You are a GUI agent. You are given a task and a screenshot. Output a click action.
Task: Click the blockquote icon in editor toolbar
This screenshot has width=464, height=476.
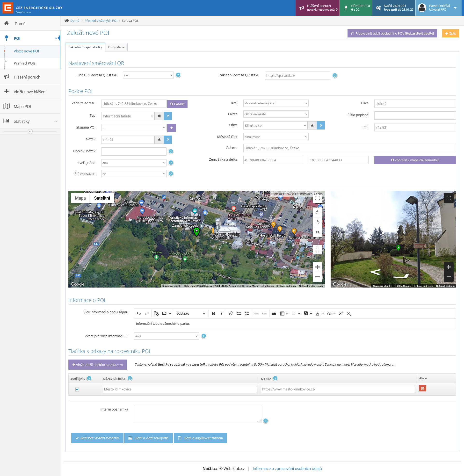click(x=274, y=314)
